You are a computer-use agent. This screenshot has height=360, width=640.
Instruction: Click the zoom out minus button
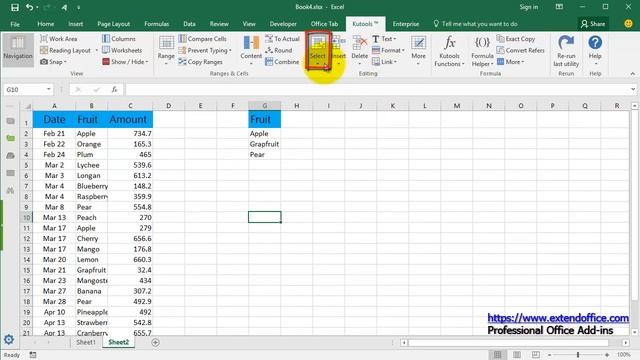pos(549,355)
